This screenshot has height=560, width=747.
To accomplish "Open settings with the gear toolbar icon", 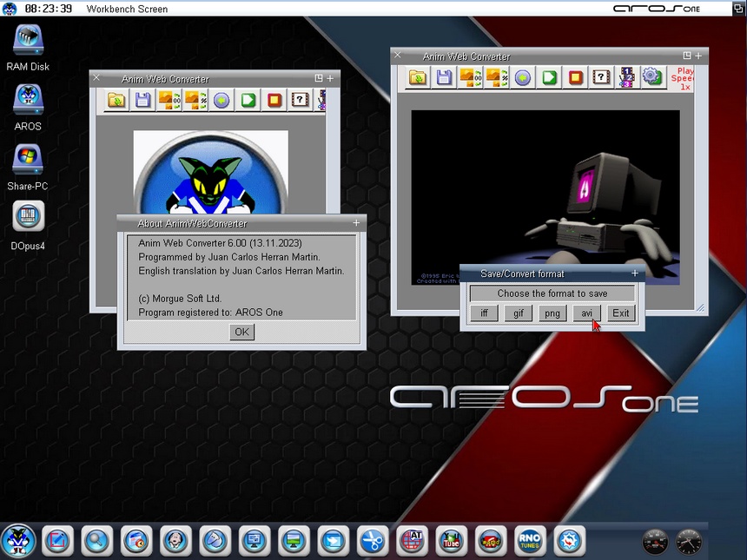I will tap(652, 77).
